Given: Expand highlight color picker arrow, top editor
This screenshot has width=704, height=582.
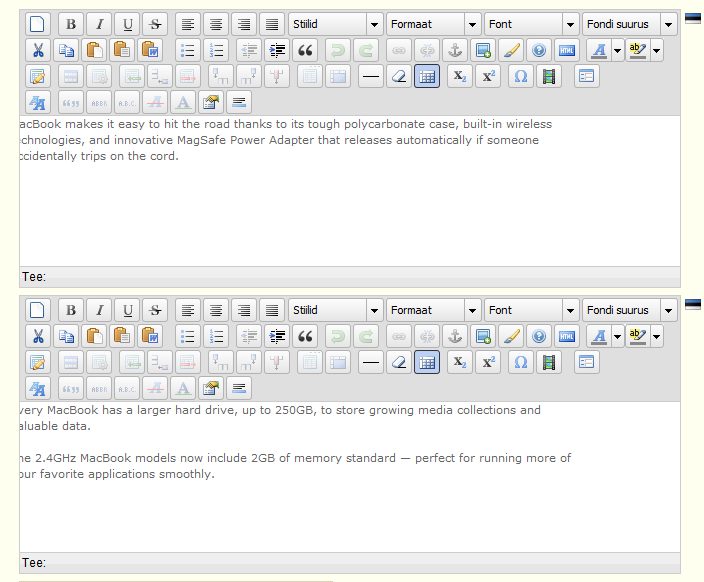Looking at the screenshot, I should 656,50.
